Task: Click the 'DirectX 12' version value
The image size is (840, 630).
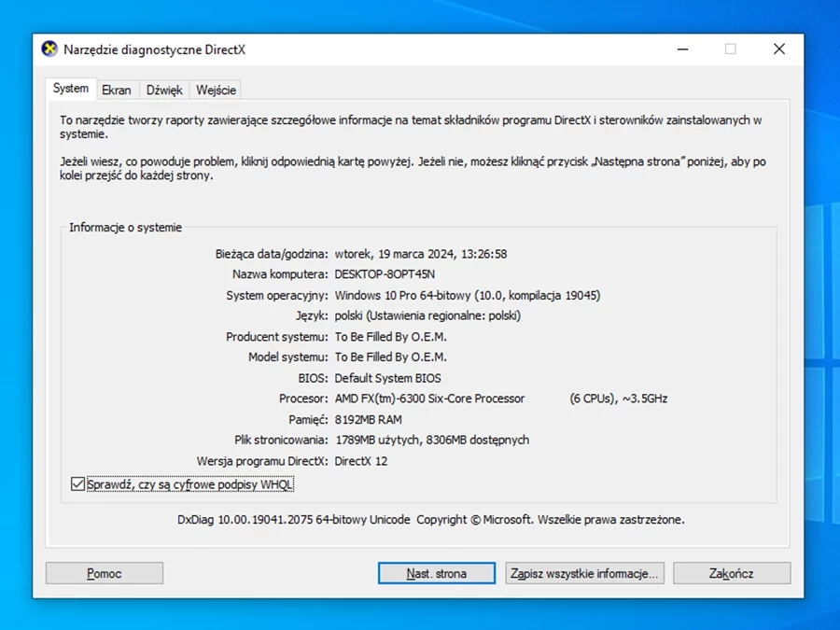Action: click(x=360, y=461)
